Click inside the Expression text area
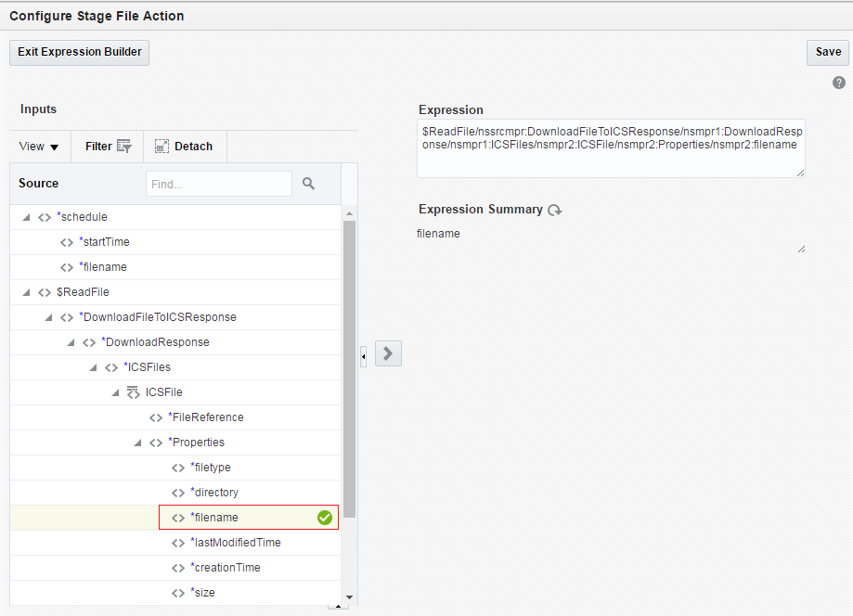Screen dimensions: 853x616 click(x=610, y=148)
